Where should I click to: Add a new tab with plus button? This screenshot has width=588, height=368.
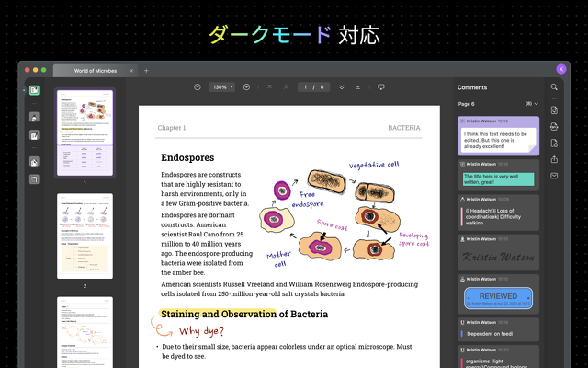click(146, 70)
